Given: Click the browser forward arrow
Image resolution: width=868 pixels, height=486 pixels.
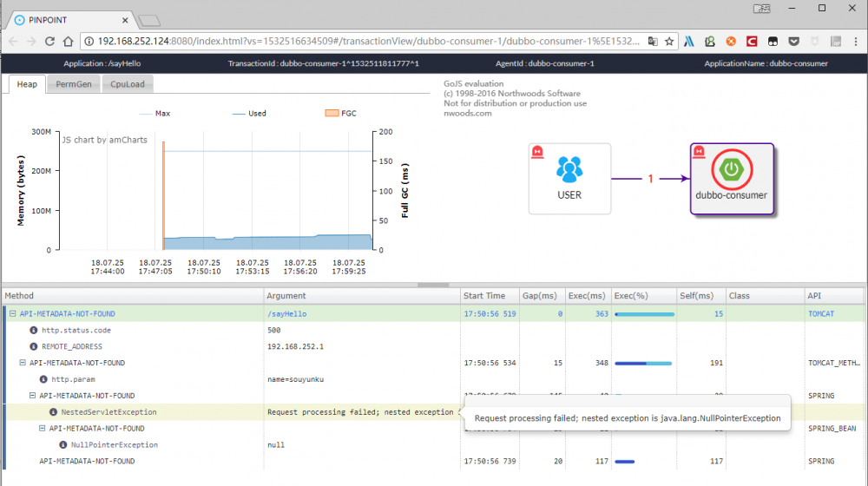Looking at the screenshot, I should coord(31,41).
